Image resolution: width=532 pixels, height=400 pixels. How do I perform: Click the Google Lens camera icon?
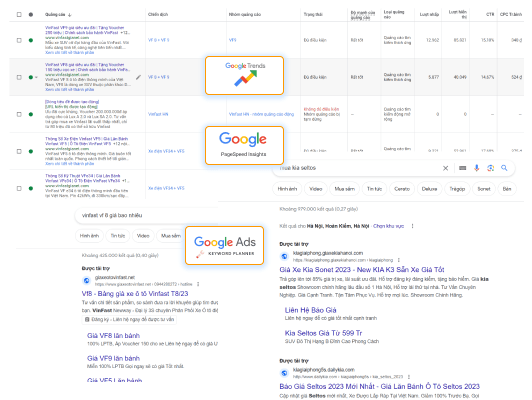pos(490,168)
